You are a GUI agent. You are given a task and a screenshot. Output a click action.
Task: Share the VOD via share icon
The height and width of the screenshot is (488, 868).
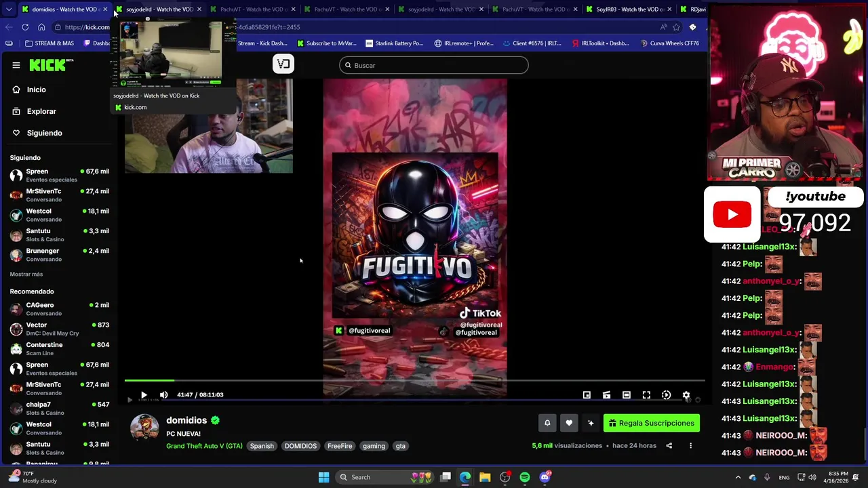pyautogui.click(x=669, y=445)
